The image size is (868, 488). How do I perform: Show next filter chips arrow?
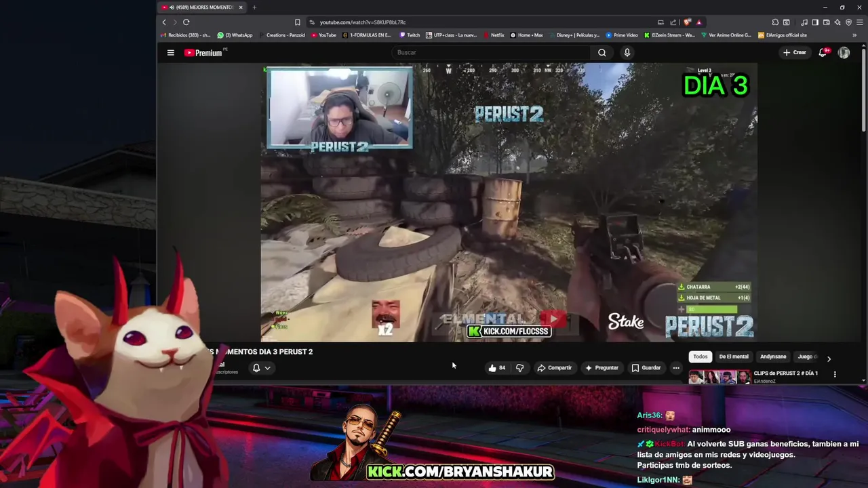coord(829,359)
